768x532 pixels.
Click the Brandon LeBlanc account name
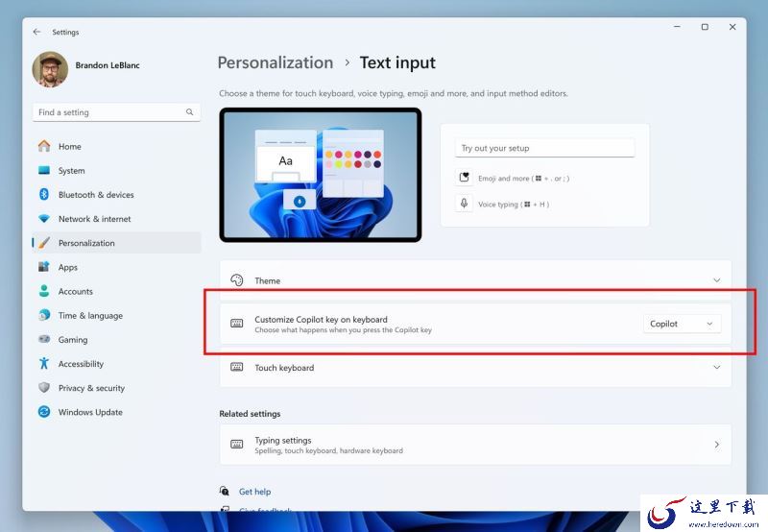point(108,65)
